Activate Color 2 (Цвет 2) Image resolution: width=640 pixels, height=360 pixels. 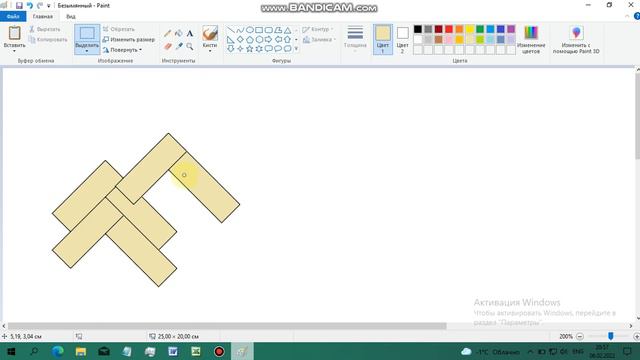point(402,40)
